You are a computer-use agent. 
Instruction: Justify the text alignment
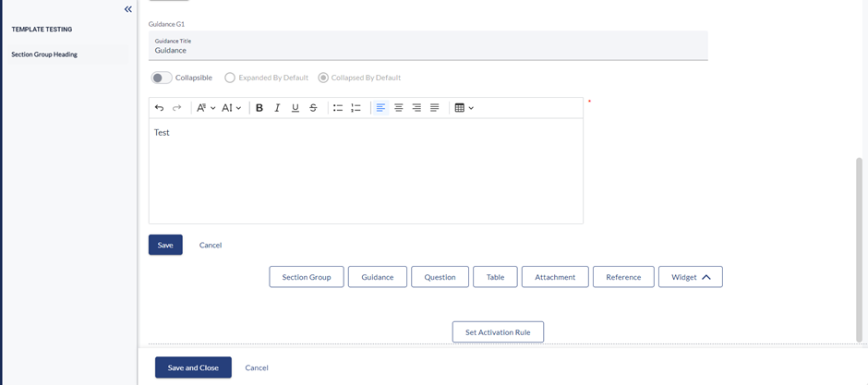[x=435, y=108]
